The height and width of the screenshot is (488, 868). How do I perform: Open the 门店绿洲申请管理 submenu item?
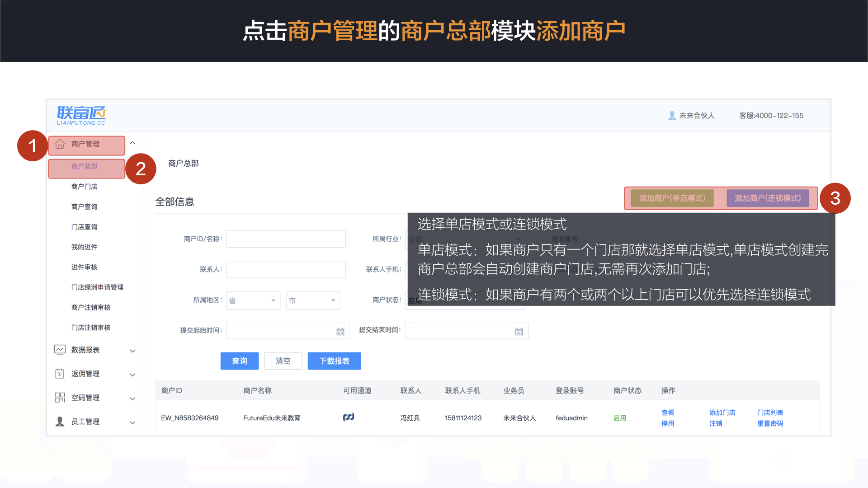(x=97, y=287)
